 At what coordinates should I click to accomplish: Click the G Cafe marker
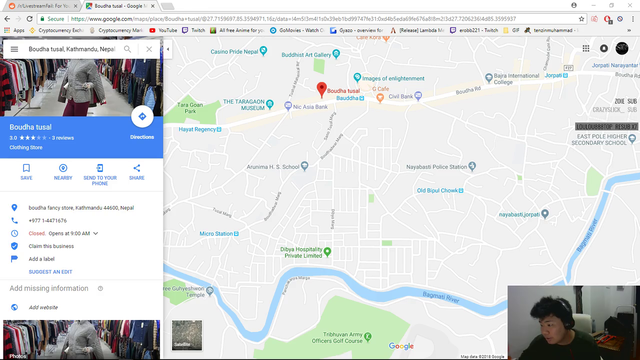[x=380, y=97]
